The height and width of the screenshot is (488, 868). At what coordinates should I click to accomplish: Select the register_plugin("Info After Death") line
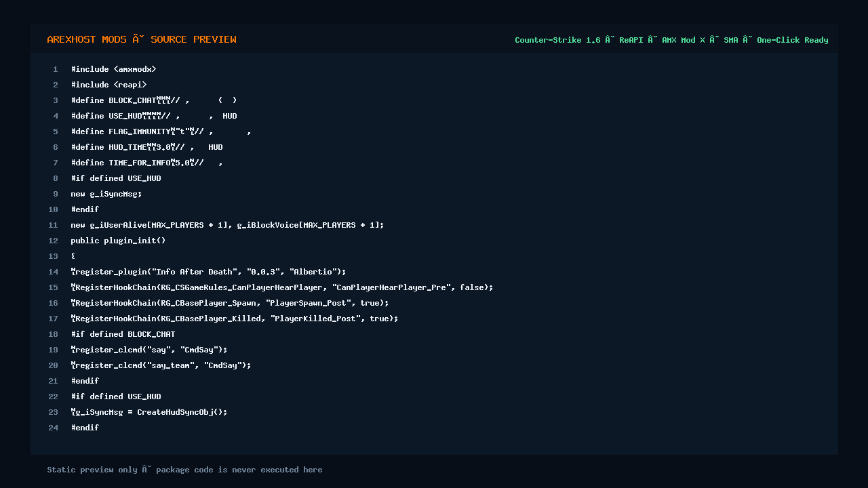(209, 272)
